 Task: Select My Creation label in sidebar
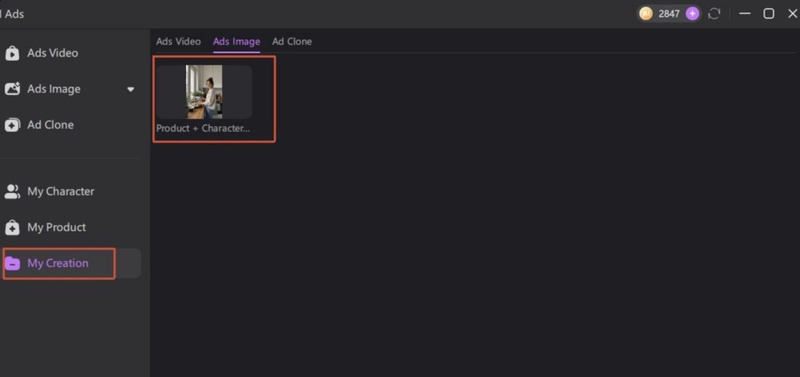[58, 263]
